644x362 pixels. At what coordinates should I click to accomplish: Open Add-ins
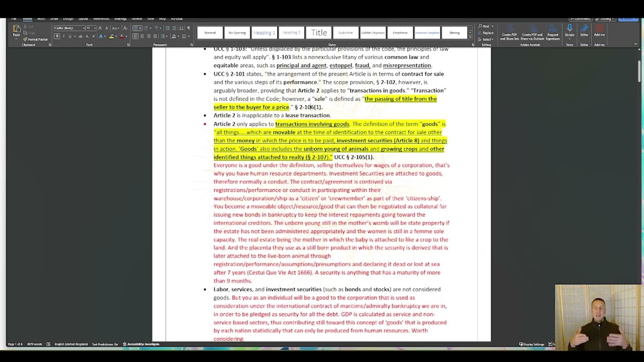point(599,31)
